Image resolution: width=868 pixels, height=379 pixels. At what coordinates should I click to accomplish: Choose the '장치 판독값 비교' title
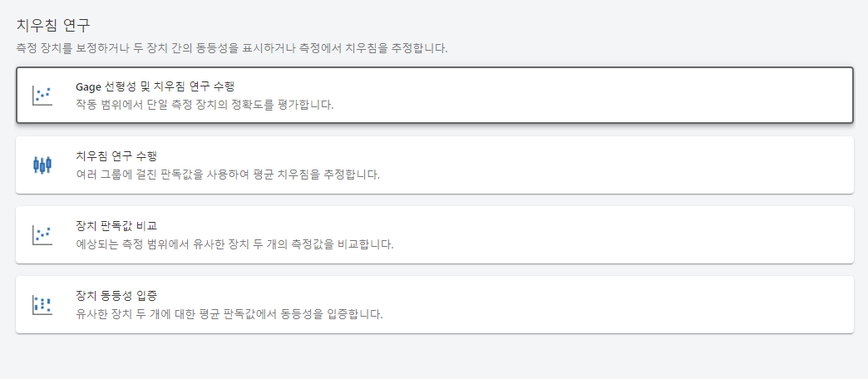(116, 226)
